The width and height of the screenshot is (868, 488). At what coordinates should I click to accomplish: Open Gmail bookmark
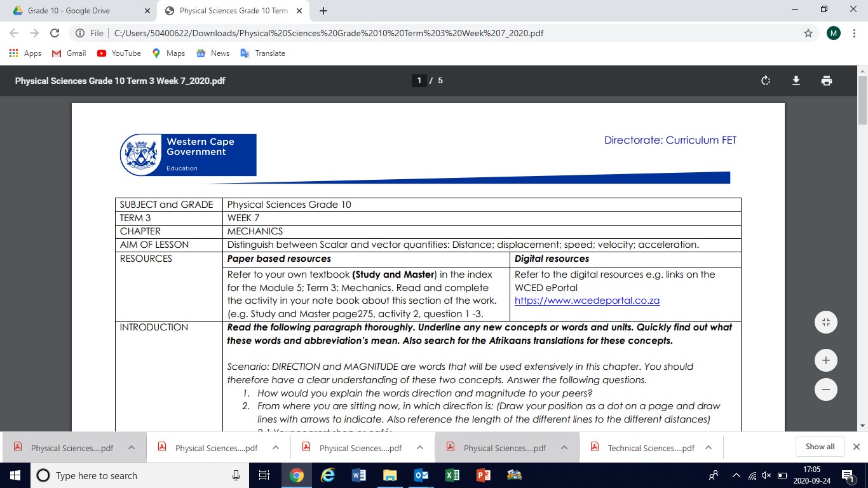pyautogui.click(x=69, y=53)
